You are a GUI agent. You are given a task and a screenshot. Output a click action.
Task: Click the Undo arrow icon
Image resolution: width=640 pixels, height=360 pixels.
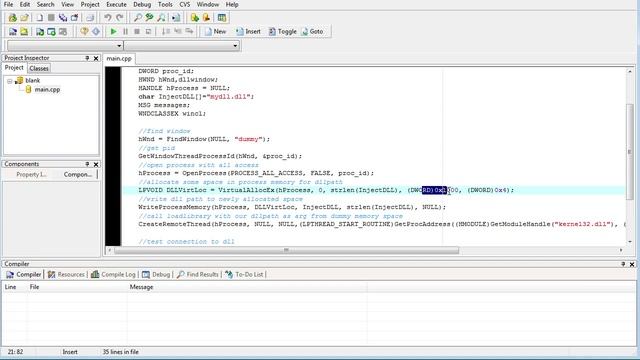(108, 18)
